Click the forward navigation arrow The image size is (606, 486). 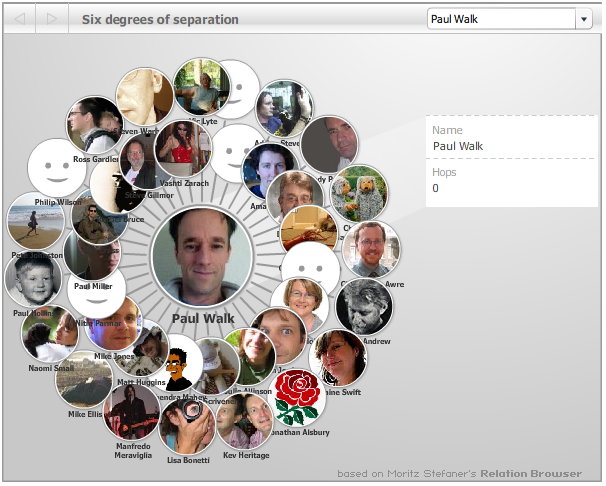click(52, 18)
